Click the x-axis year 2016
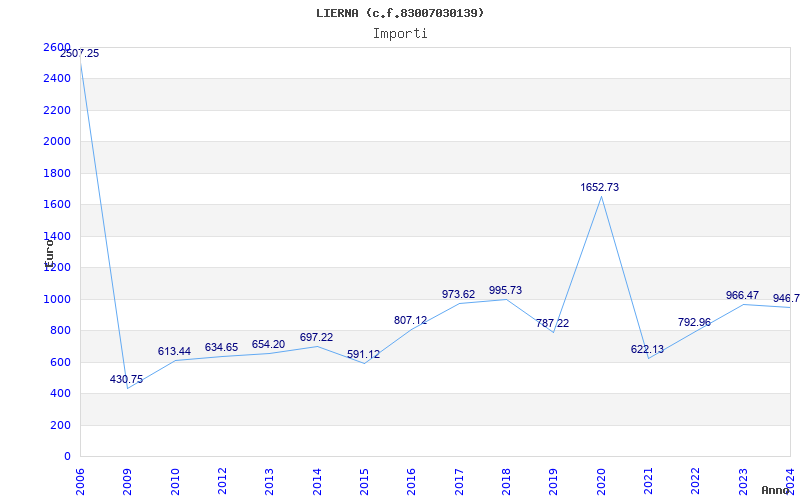This screenshot has height=500, width=800. pos(411,481)
